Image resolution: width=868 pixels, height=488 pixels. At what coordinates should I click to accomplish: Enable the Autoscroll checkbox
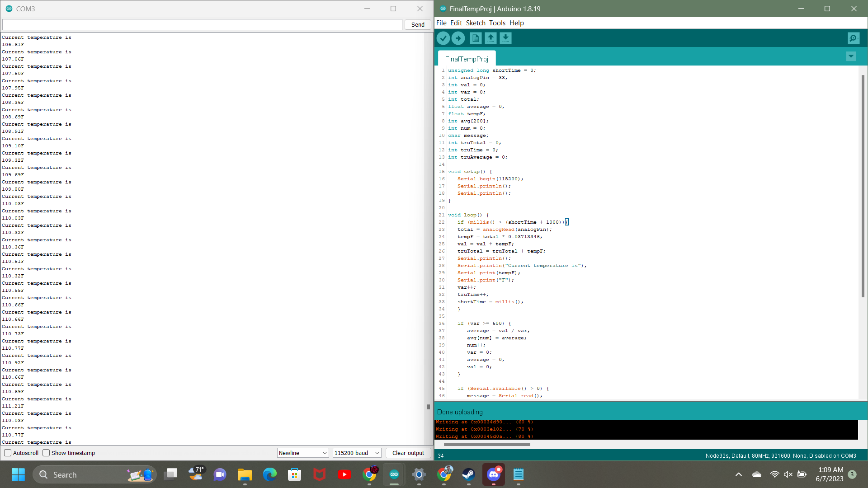pos(8,453)
